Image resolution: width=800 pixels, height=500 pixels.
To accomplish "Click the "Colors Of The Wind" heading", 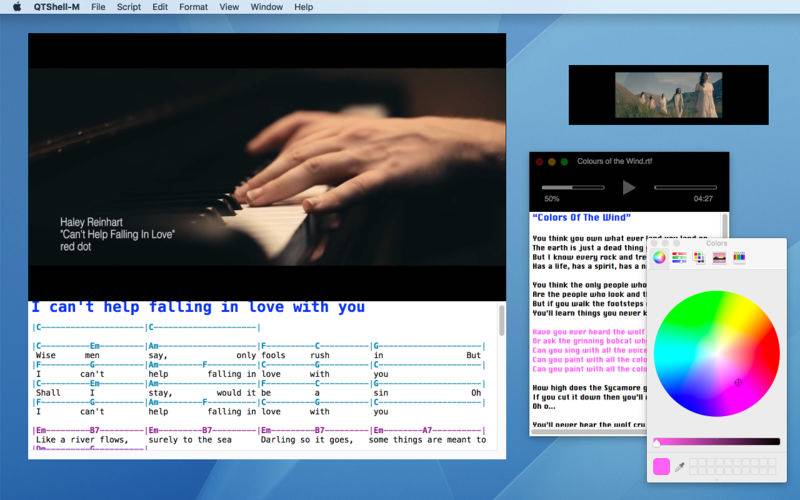I will click(582, 217).
